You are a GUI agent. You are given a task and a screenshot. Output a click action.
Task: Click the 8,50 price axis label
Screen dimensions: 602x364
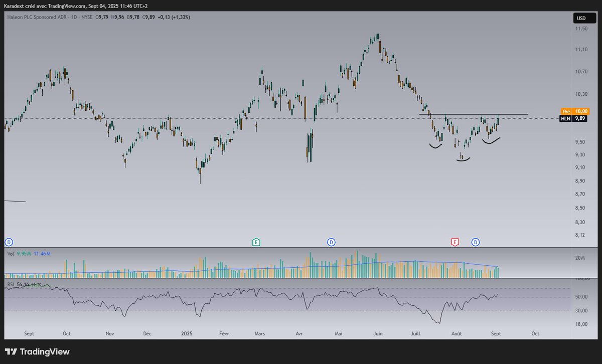tap(581, 208)
